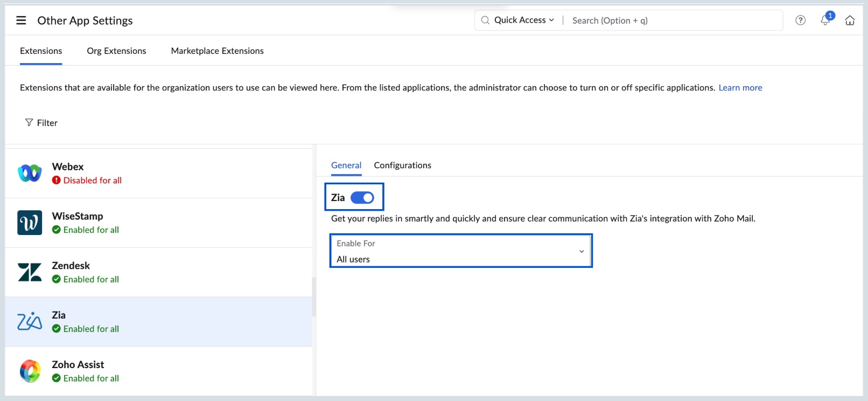Click the Zendesk logo icon
The height and width of the screenshot is (401, 868).
click(x=30, y=272)
